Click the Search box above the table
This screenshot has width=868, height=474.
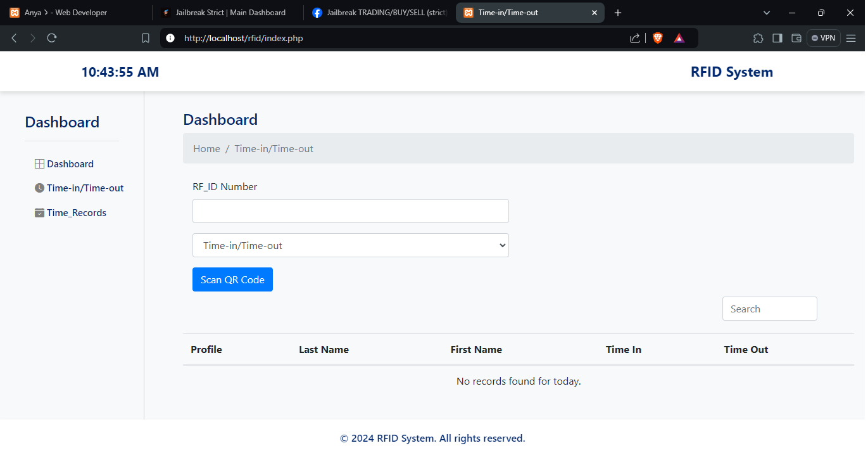click(769, 309)
